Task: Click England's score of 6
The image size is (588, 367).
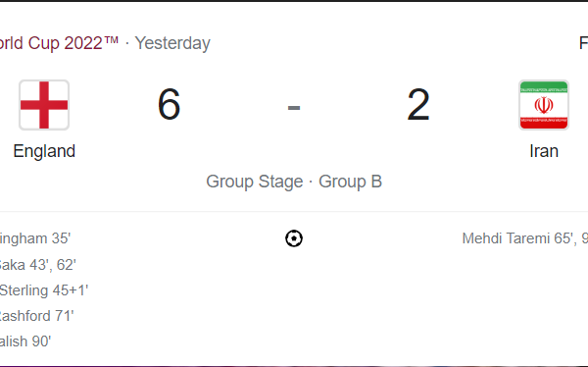Action: 170,104
